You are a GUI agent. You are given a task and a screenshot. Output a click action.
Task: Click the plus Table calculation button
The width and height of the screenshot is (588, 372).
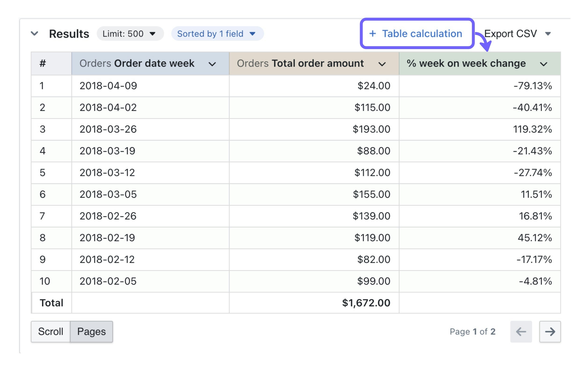click(x=416, y=34)
